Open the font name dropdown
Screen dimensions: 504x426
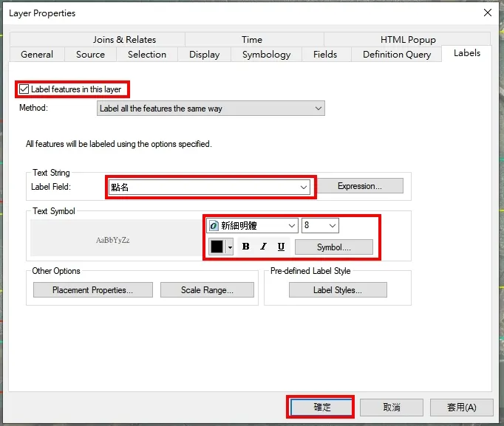[252, 225]
